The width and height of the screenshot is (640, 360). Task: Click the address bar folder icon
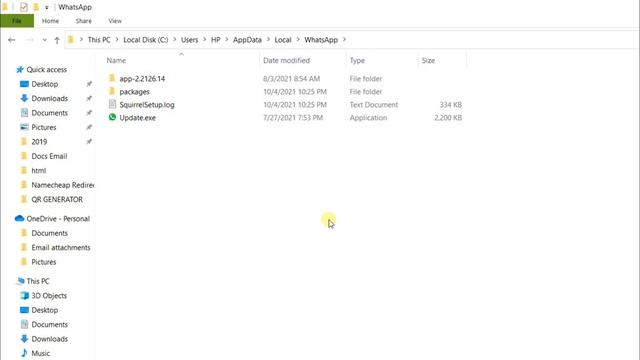[71, 40]
